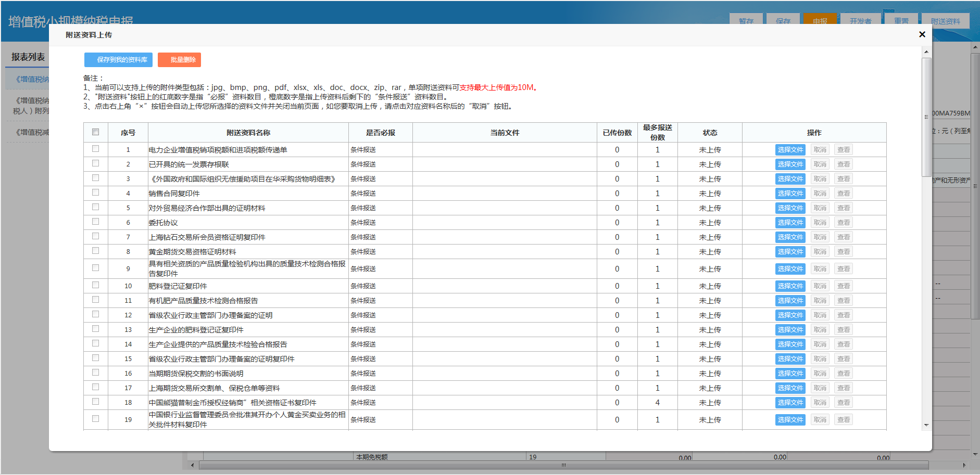Click the 申报 orange tab at top
Screen dimensions: 980x475
click(x=820, y=20)
